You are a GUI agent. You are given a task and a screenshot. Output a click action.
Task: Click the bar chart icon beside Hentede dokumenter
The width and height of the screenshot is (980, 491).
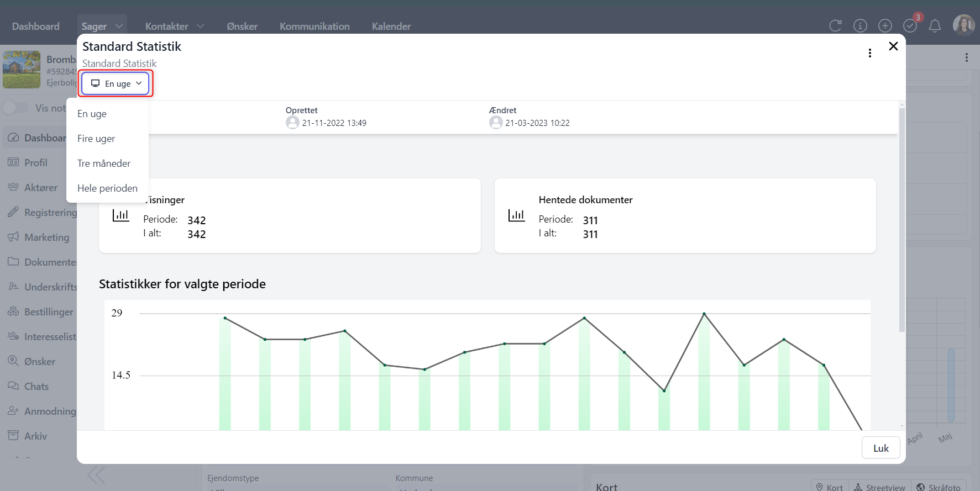(516, 215)
